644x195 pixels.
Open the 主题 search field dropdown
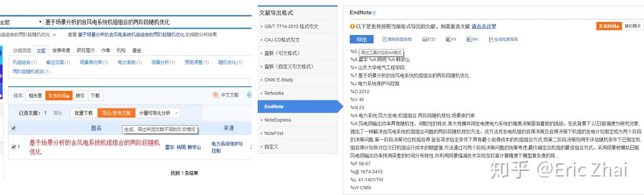click(21, 22)
